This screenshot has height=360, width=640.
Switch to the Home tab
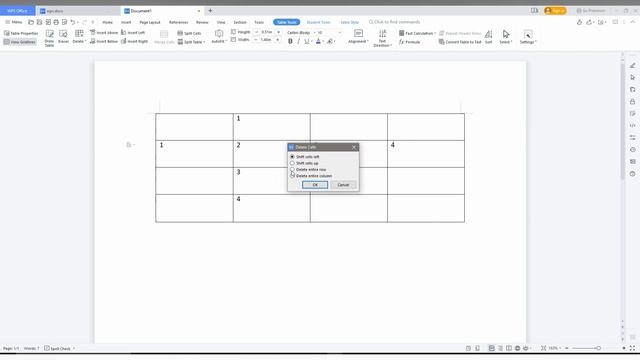pyautogui.click(x=107, y=22)
